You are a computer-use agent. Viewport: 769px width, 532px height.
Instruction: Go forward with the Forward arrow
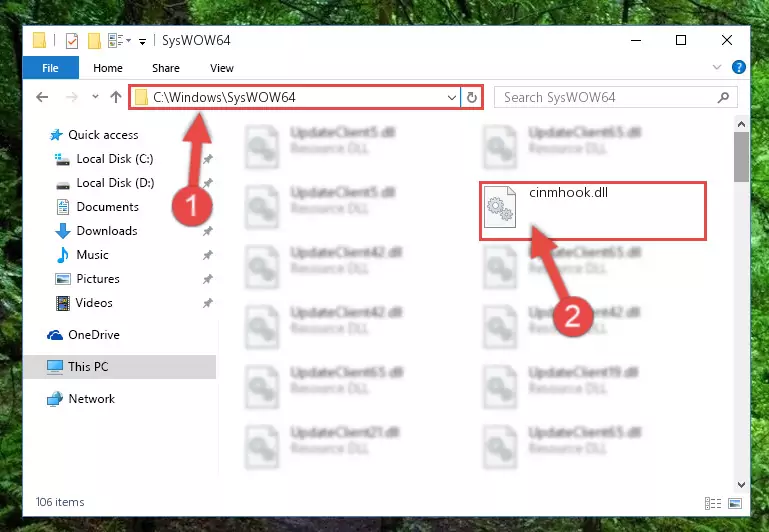(x=72, y=97)
